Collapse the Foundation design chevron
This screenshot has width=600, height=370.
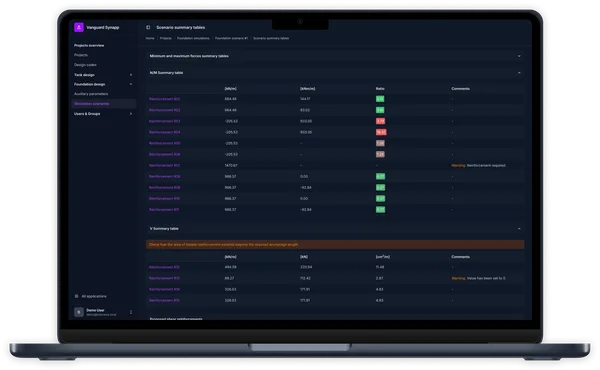[x=131, y=84]
